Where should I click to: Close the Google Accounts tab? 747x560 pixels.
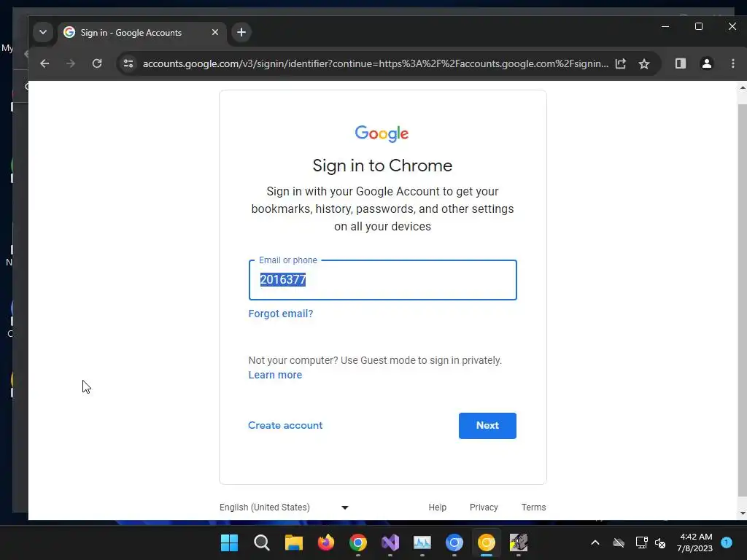(x=215, y=32)
